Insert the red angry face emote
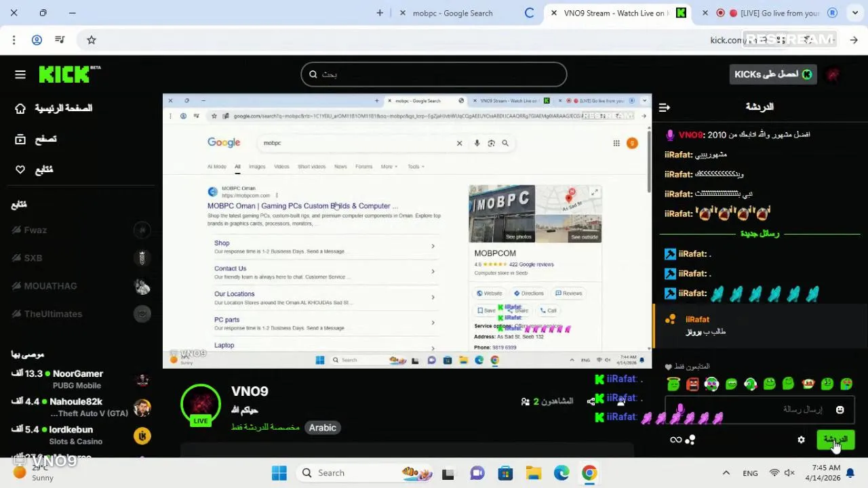Viewport: 868px width, 488px height. 692,384
